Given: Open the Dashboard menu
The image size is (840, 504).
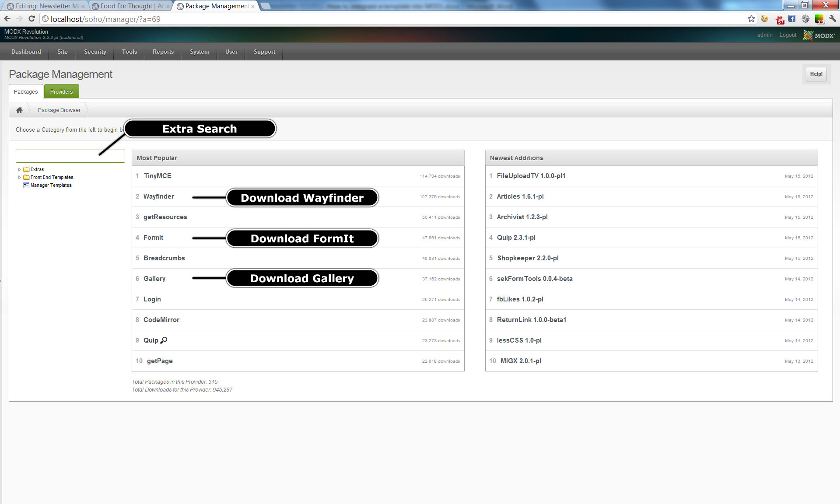Looking at the screenshot, I should pos(26,52).
